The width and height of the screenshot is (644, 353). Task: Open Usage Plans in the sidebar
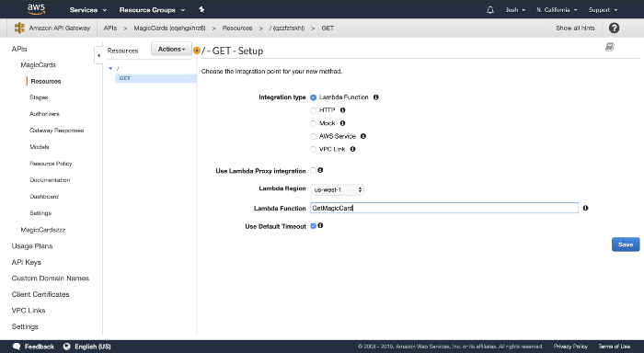(32, 246)
